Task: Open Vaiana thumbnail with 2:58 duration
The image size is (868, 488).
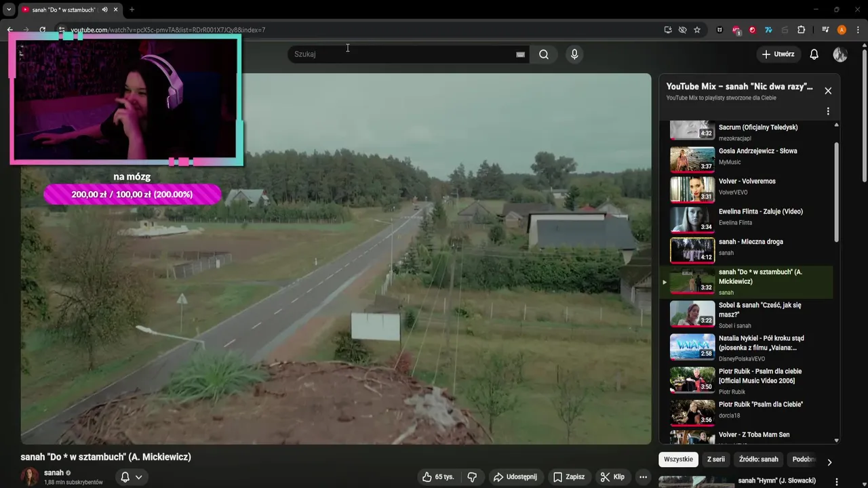Action: (x=692, y=347)
